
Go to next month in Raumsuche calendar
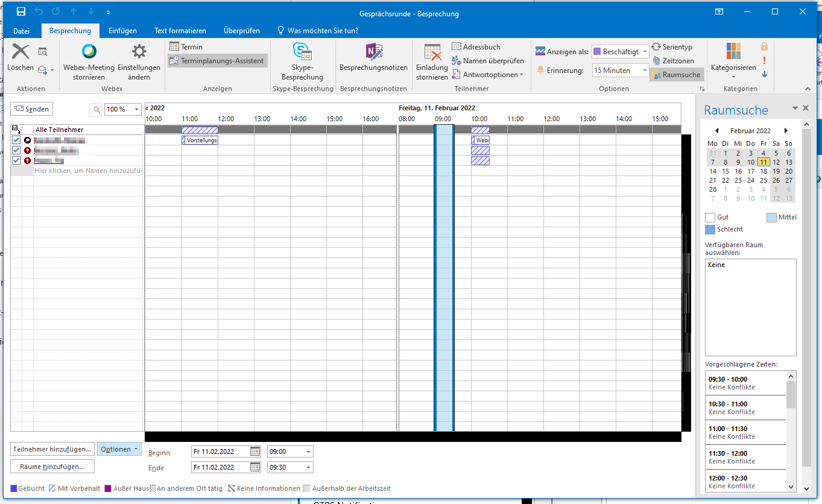click(786, 131)
